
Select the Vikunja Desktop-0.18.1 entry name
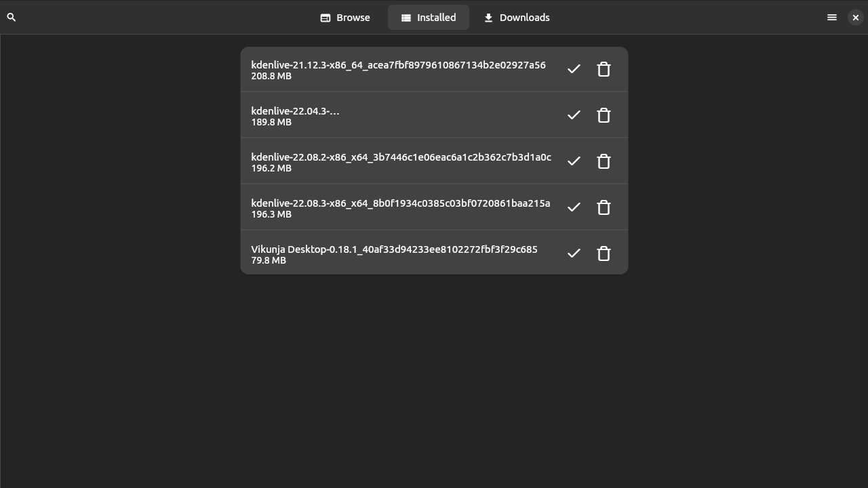coord(394,249)
